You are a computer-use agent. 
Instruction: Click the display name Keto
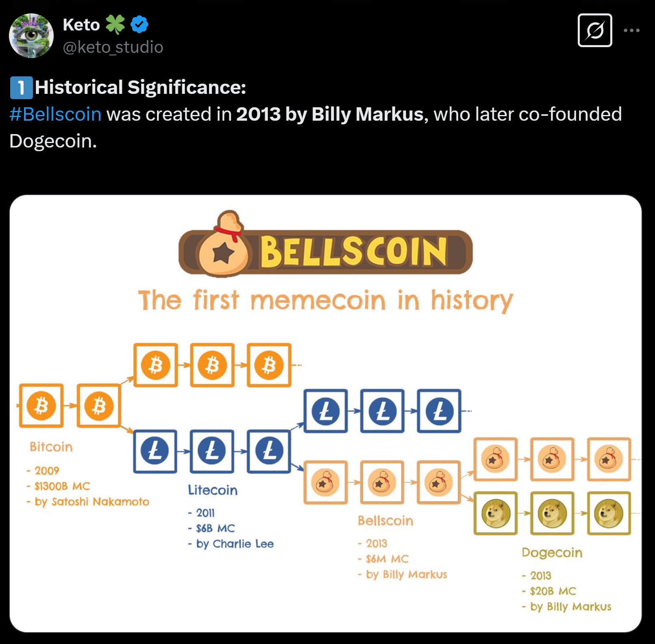[x=81, y=25]
